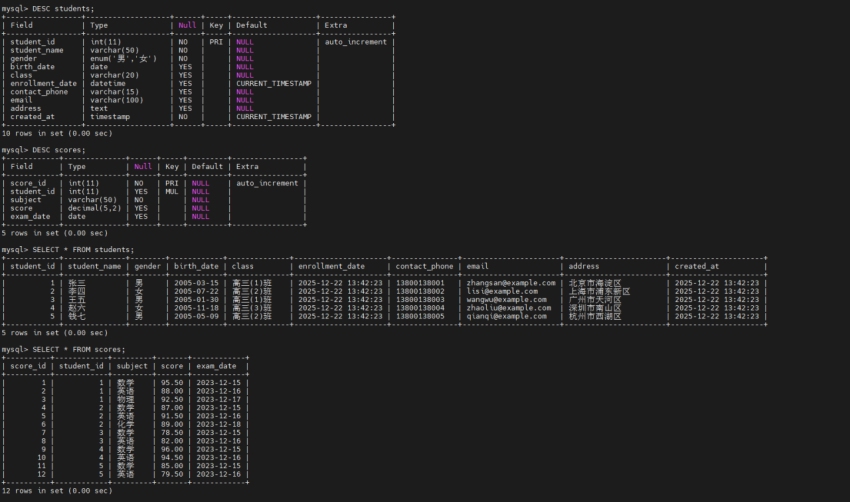Image resolution: width=850 pixels, height=502 pixels.
Task: Click phone number 13800138005
Action: click(x=420, y=316)
